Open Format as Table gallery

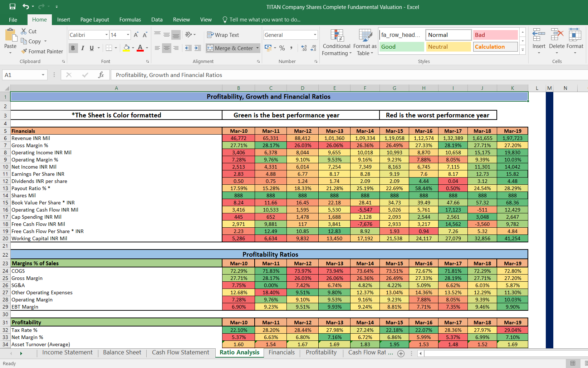365,42
